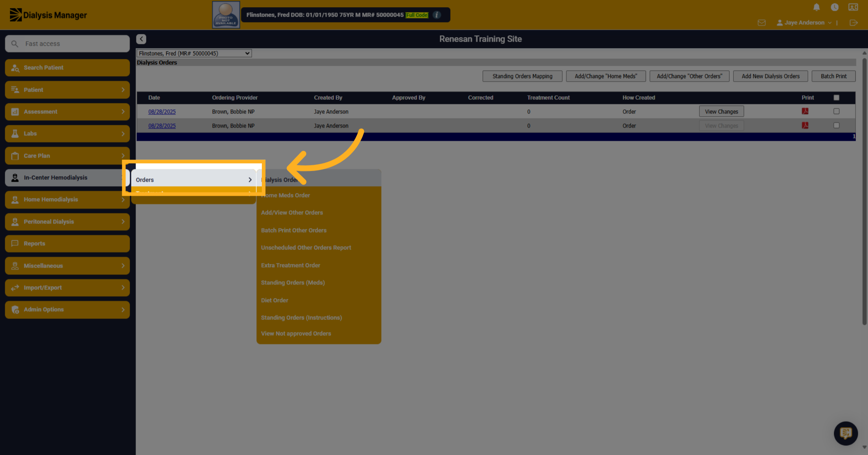Tick the print checkbox on first order row
The width and height of the screenshot is (868, 455).
pos(836,111)
